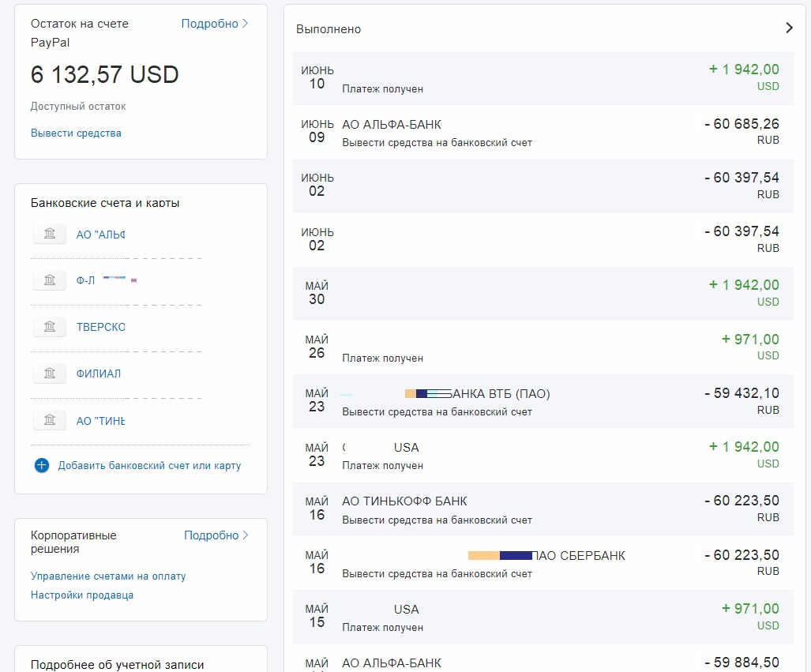811x672 pixels.
Task: Expand the Выполнено section arrow
Action: tap(789, 28)
